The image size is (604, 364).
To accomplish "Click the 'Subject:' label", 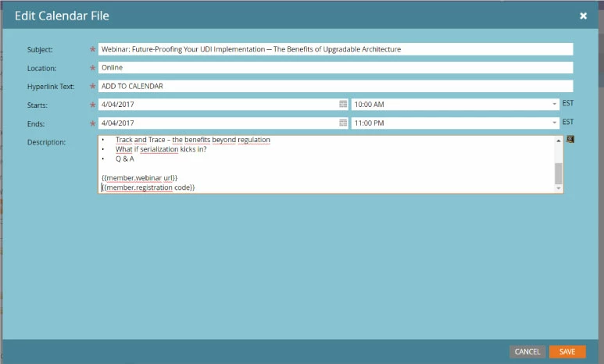I will coord(40,50).
